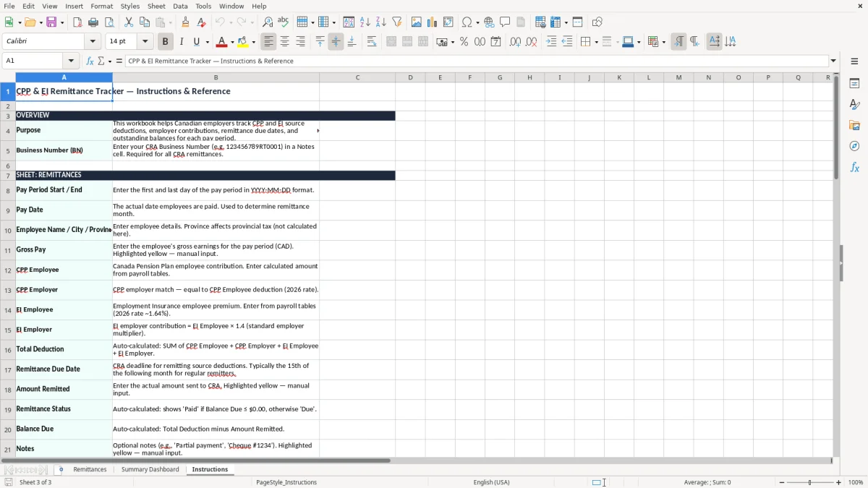Expand font color dropdown arrow

(232, 42)
